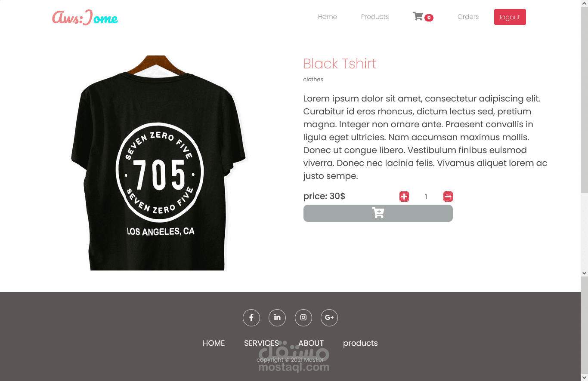Open the LinkedIn icon in footer

pos(277,318)
